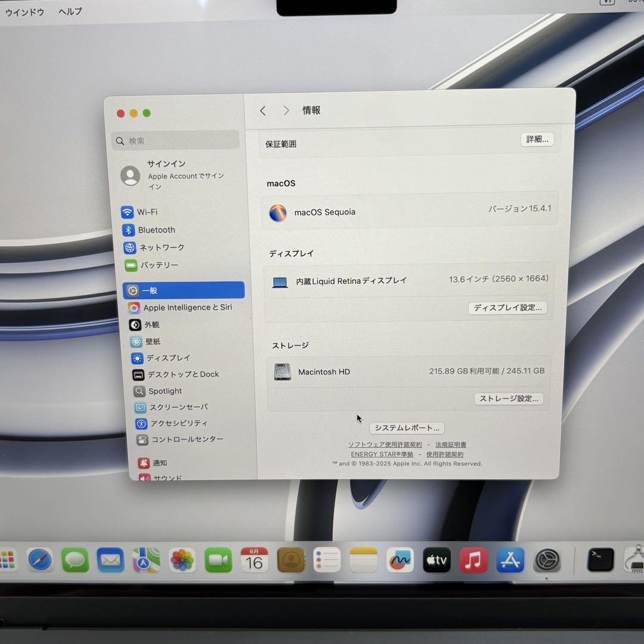This screenshot has width=644, height=644.
Task: Open Music from the Dock
Action: (473, 560)
